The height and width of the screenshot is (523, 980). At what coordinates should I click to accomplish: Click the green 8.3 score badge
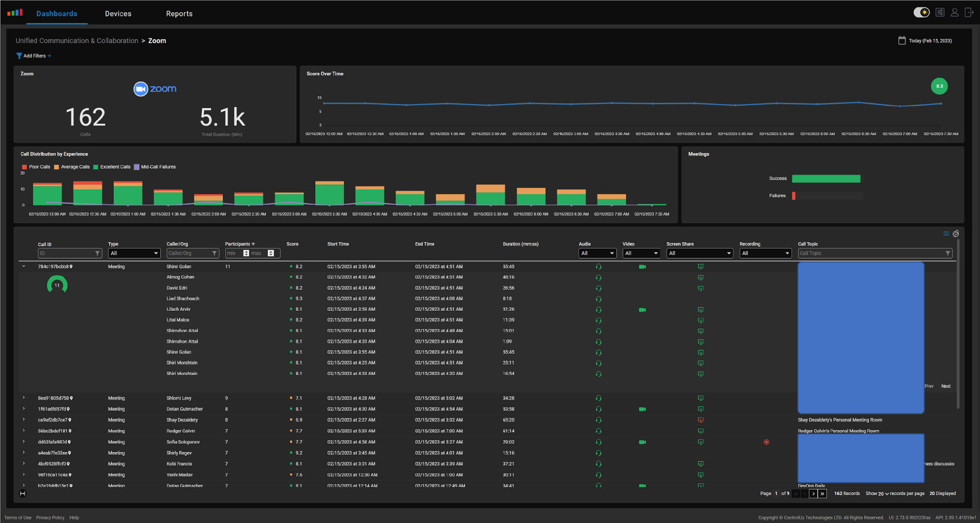tap(939, 86)
